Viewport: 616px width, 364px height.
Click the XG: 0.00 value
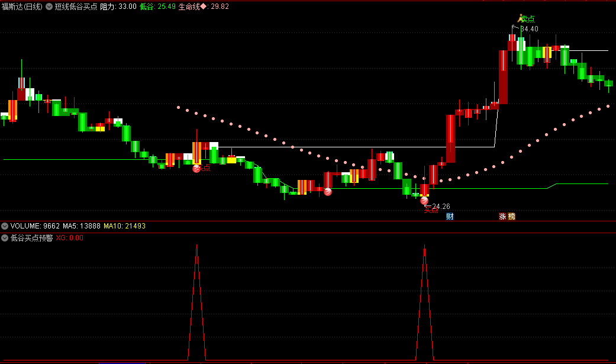pyautogui.click(x=70, y=238)
